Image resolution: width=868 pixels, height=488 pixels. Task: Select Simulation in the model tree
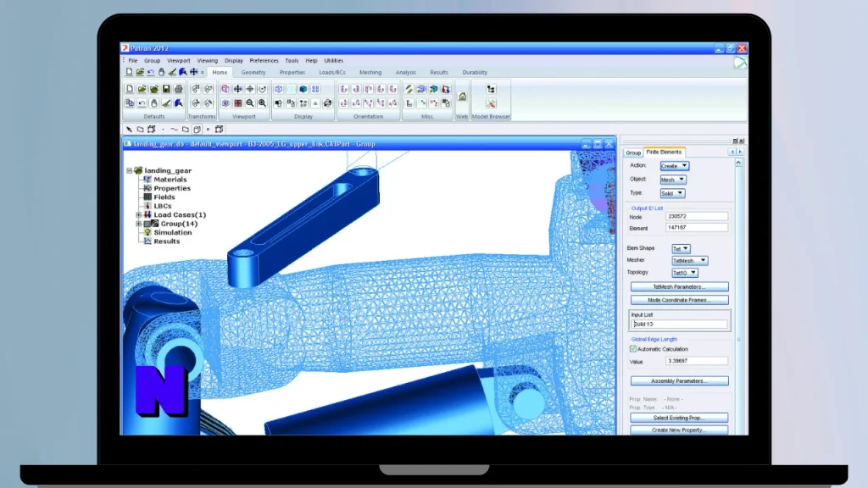pyautogui.click(x=173, y=232)
